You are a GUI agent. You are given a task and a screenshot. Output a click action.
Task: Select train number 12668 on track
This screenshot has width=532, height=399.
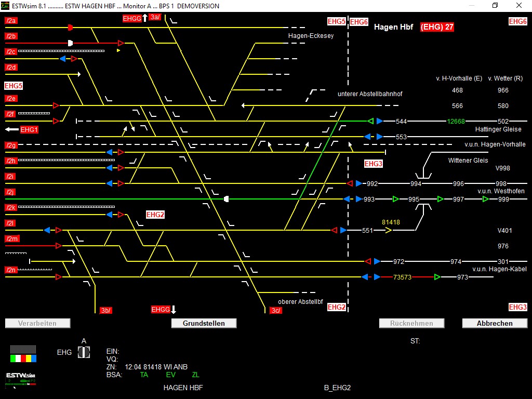click(456, 122)
